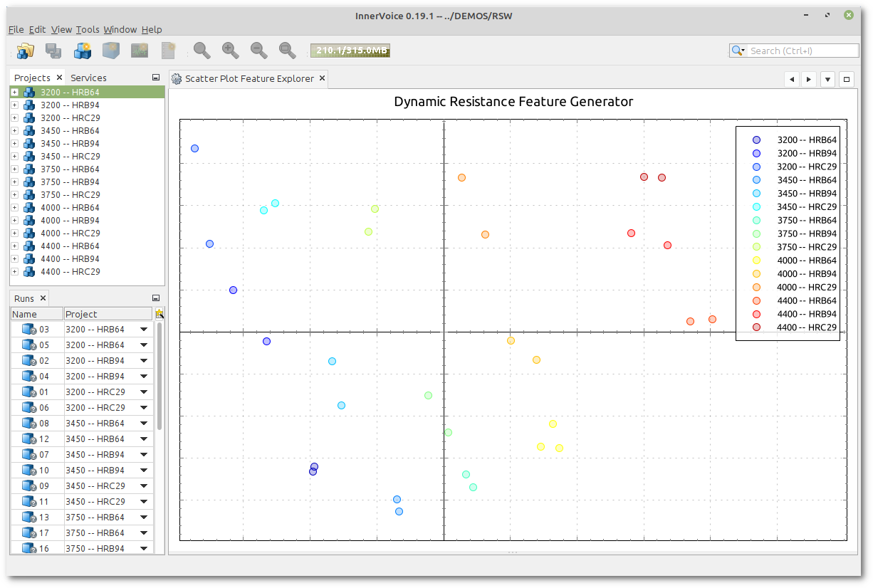Open the Help menu

(x=152, y=29)
